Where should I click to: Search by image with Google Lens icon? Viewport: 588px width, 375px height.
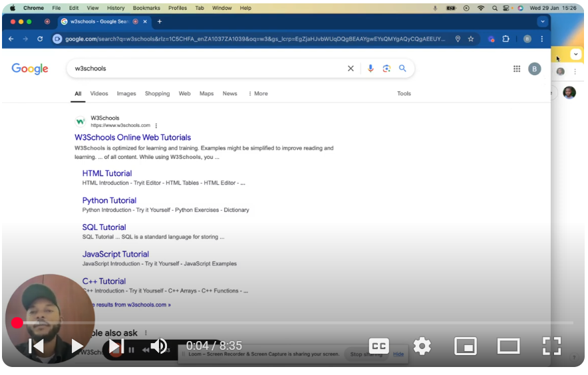pos(386,68)
